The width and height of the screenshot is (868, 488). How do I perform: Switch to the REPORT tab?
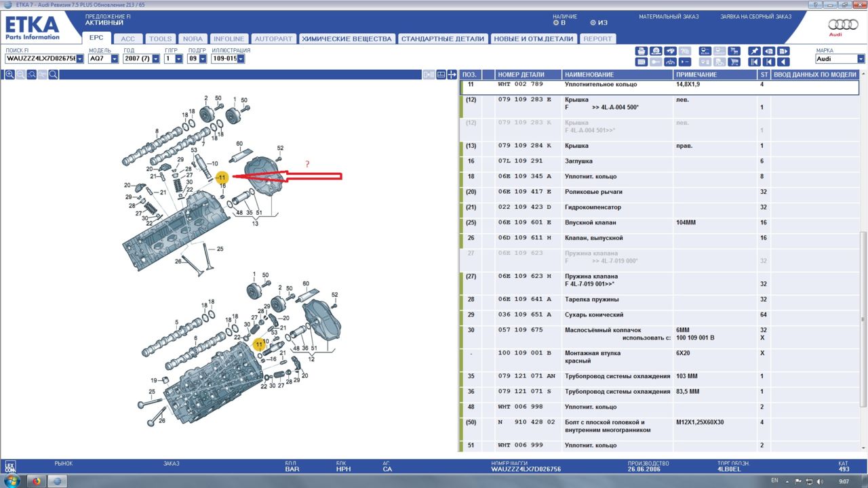[x=597, y=39]
